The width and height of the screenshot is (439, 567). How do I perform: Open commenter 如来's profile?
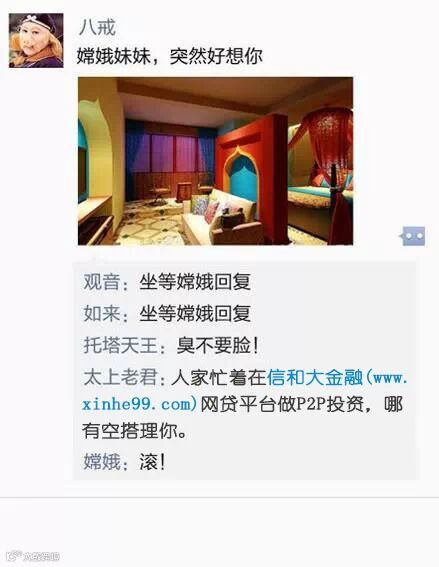point(101,314)
